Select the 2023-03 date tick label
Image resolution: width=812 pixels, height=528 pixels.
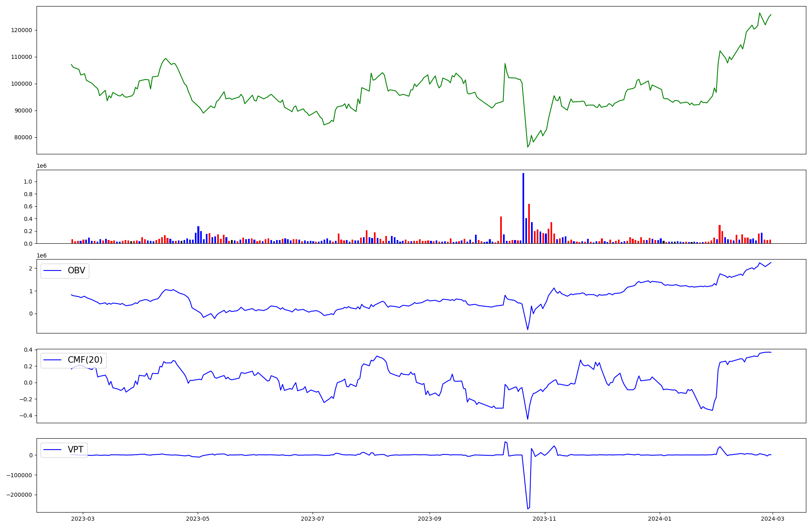coord(83,519)
